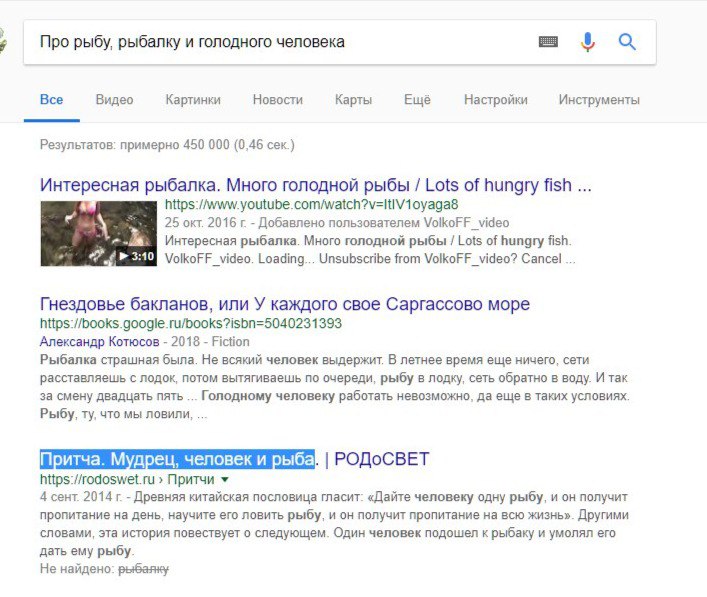
Task: Switch to the Видео tab
Action: click(x=115, y=100)
